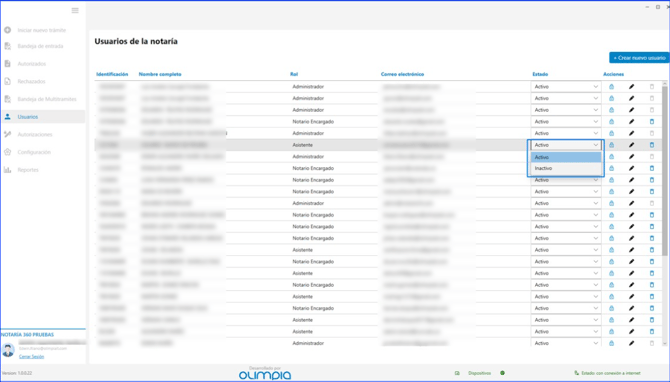Sort by Nombre completo column header
This screenshot has width=670, height=382.
(x=160, y=74)
